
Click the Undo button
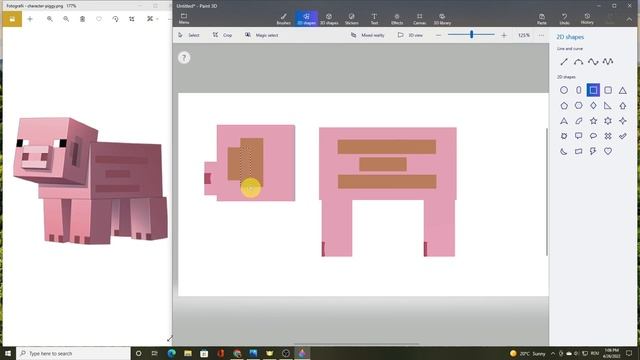[564, 19]
